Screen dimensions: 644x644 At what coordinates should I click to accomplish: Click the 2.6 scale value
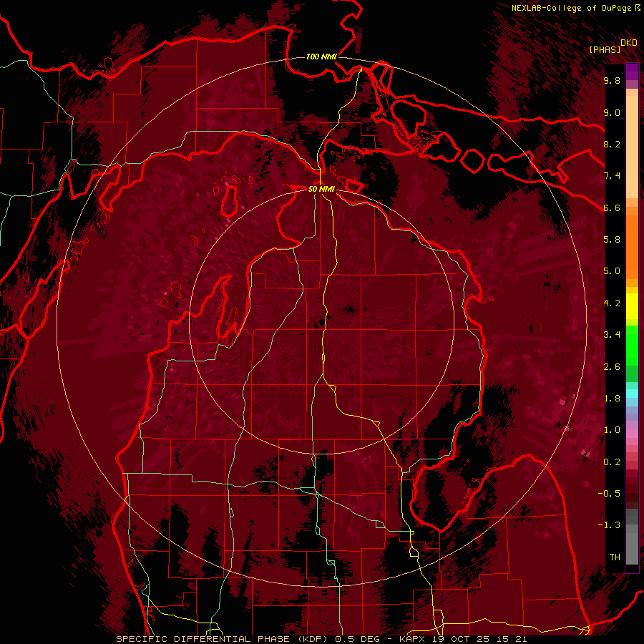pyautogui.click(x=612, y=367)
